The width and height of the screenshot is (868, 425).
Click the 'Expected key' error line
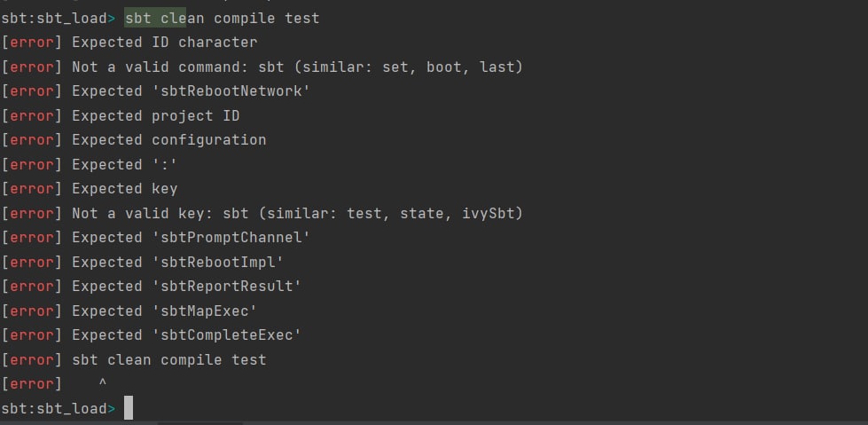(90, 189)
